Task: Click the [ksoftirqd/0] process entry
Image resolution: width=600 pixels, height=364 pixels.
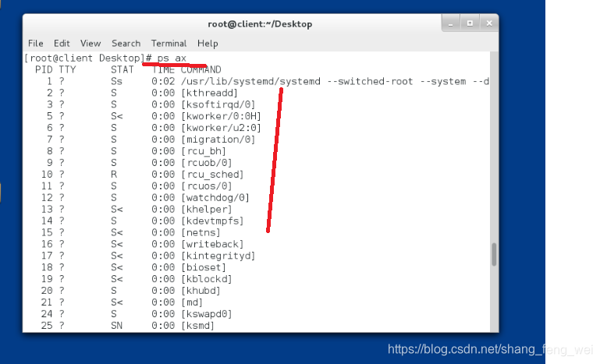Action: (218, 104)
